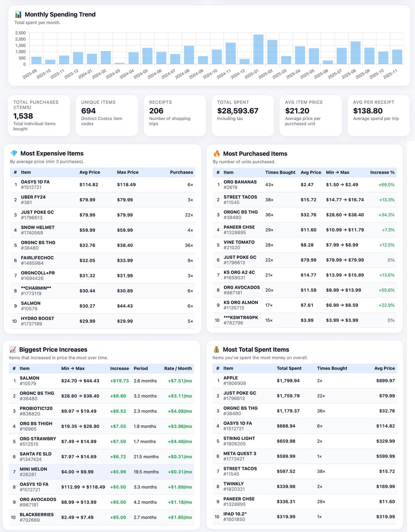Click the bar chart icon beside Monthly Spending Trend

tap(18, 15)
